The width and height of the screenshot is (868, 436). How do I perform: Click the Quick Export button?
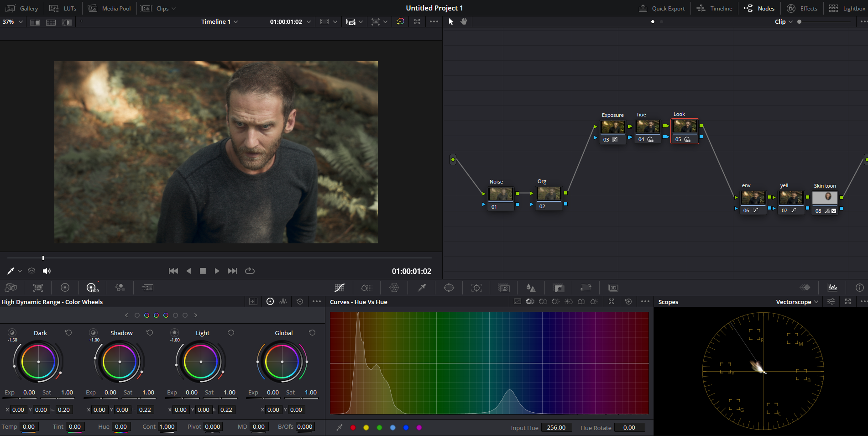662,8
